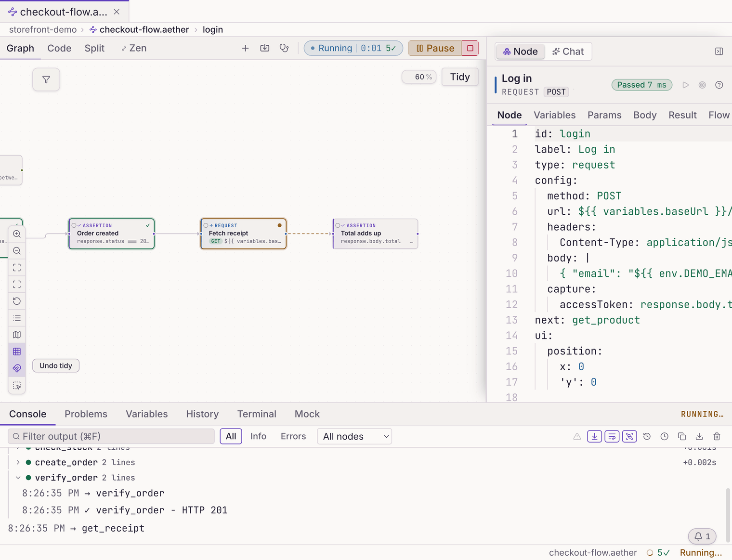
Task: Pause the running flow
Action: click(435, 48)
